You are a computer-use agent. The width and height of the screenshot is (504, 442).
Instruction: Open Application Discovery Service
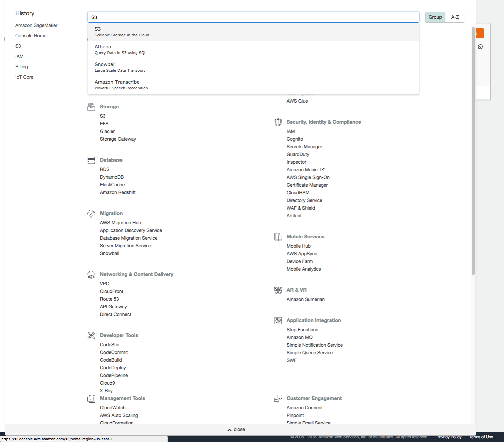(x=131, y=230)
